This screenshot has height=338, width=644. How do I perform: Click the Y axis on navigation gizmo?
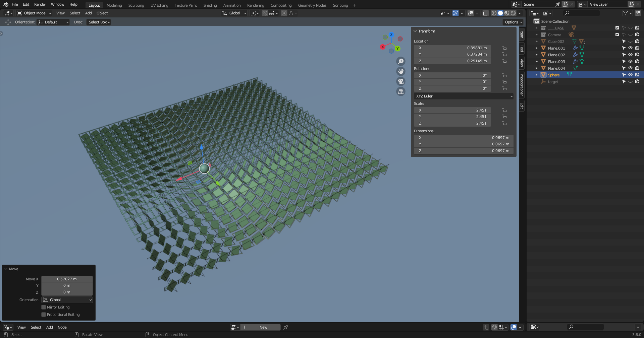[397, 49]
